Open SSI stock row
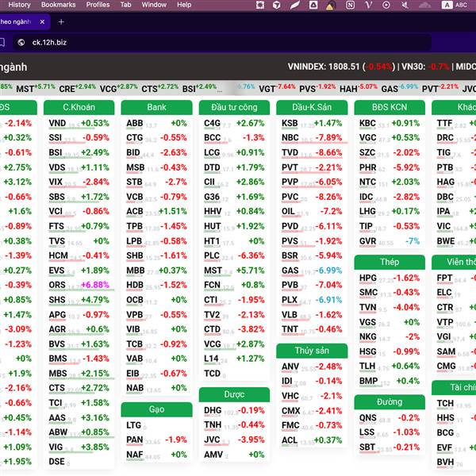The image size is (476, 476). [x=79, y=138]
